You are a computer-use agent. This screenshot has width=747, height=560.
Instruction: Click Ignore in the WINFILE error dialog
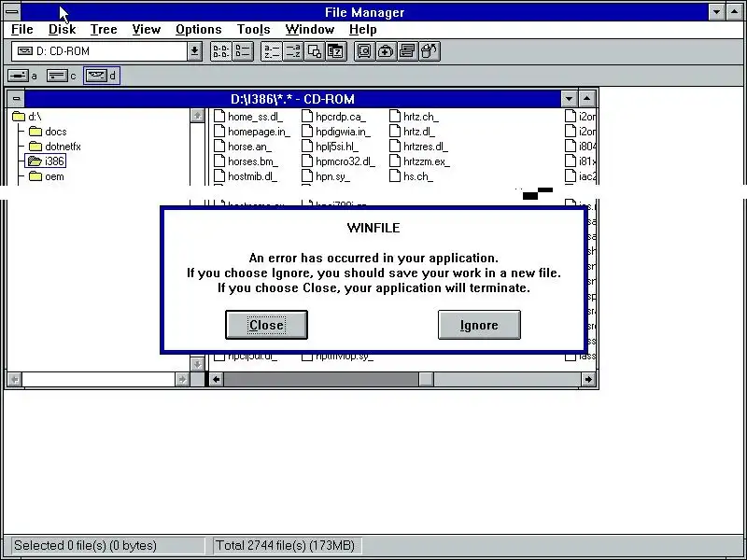[x=479, y=325]
